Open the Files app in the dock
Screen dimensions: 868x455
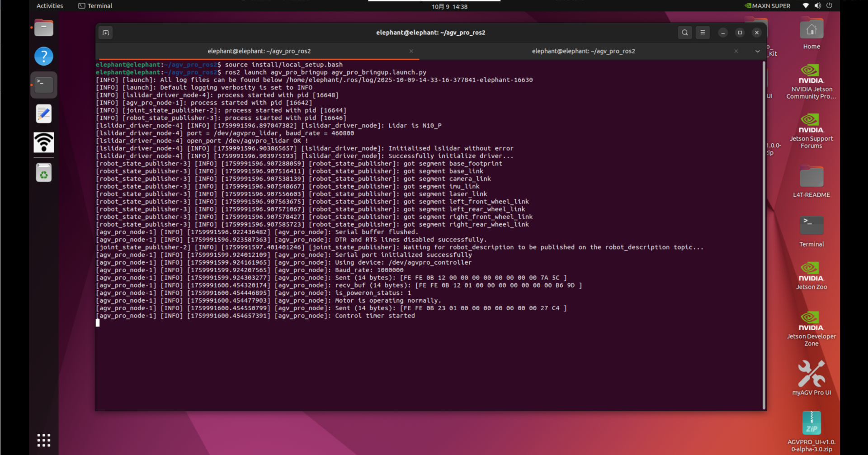pos(44,28)
